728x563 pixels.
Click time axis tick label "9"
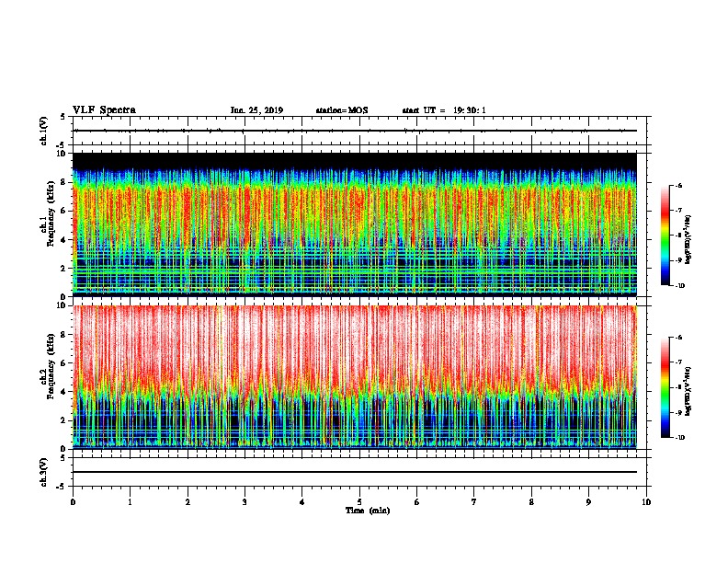tap(588, 502)
